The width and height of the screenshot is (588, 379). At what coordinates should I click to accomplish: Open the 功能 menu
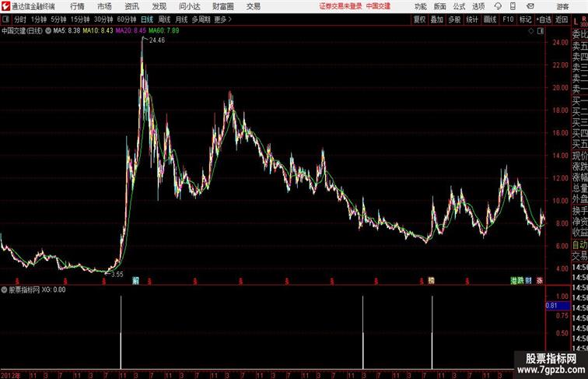click(x=420, y=6)
